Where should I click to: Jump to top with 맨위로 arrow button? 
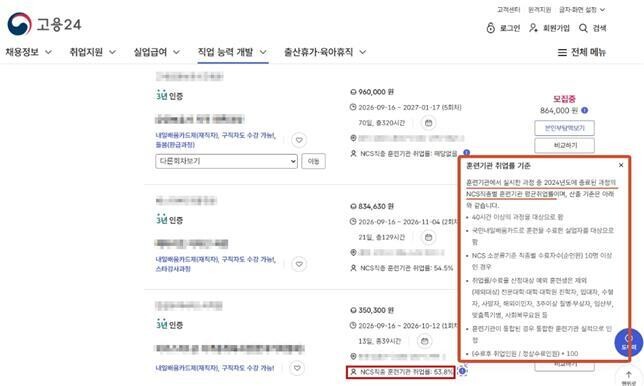point(629,377)
